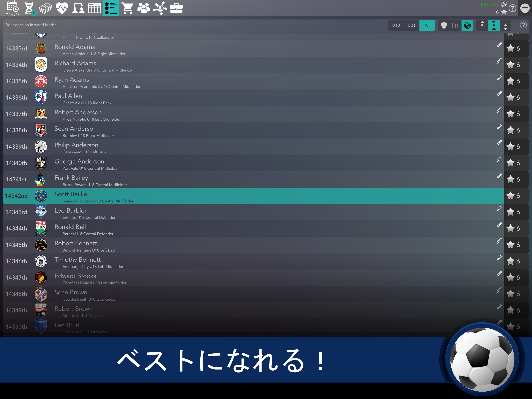Filter rankings by club shield scope
The height and width of the screenshot is (399, 532).
coord(444,25)
